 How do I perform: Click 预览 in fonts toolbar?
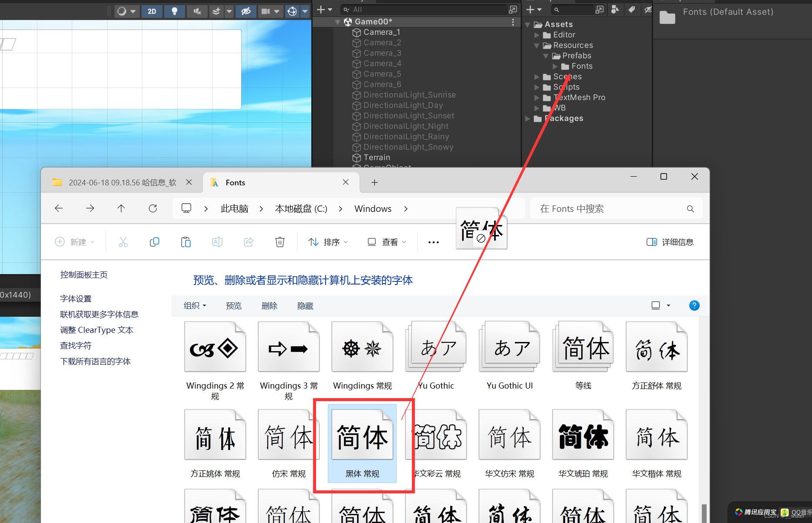pos(234,306)
